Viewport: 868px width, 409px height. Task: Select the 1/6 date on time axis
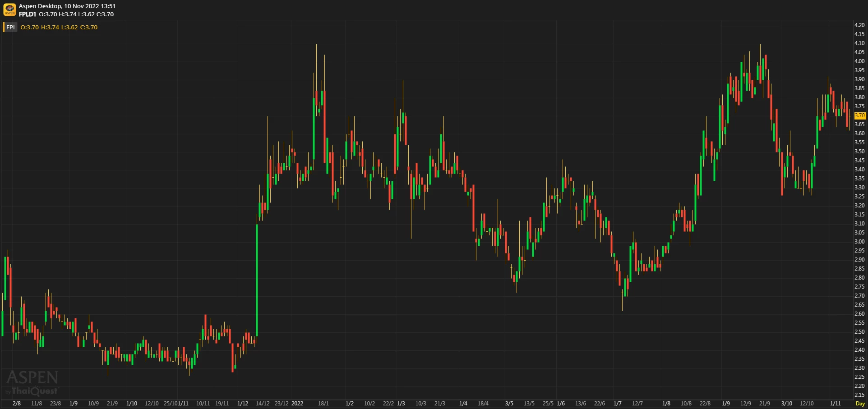click(561, 404)
